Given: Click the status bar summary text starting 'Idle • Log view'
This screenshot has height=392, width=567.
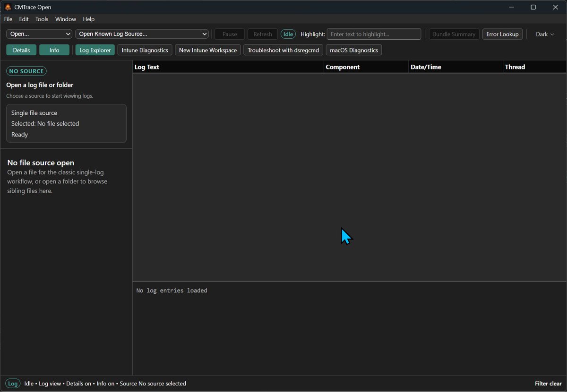Looking at the screenshot, I should pos(105,383).
